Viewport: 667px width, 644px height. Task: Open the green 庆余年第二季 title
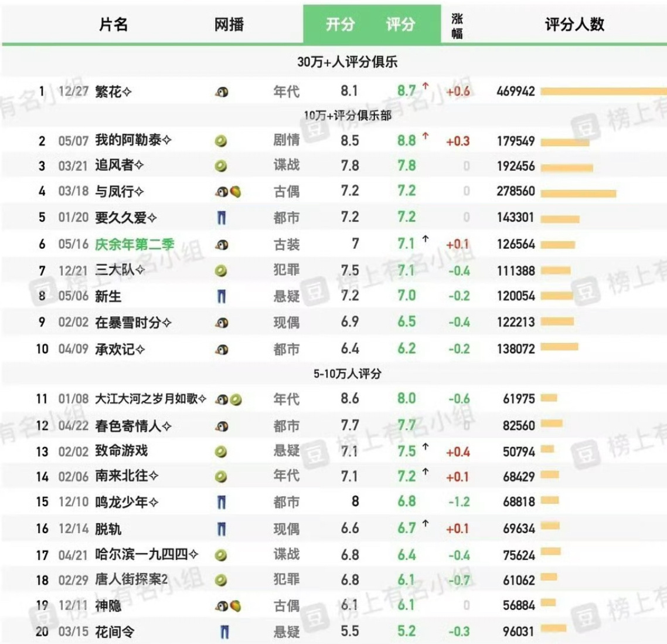point(134,244)
